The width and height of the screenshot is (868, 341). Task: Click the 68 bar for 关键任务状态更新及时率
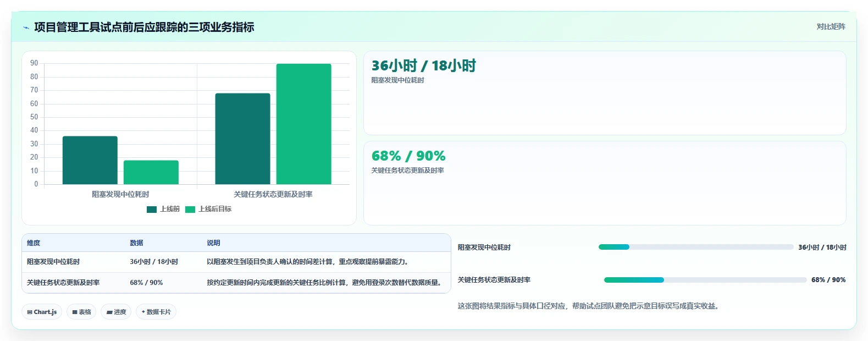(242, 139)
